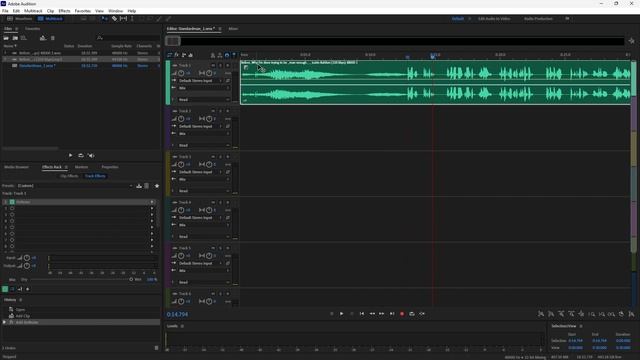
Task: Mute Track 1
Action: click(x=213, y=65)
